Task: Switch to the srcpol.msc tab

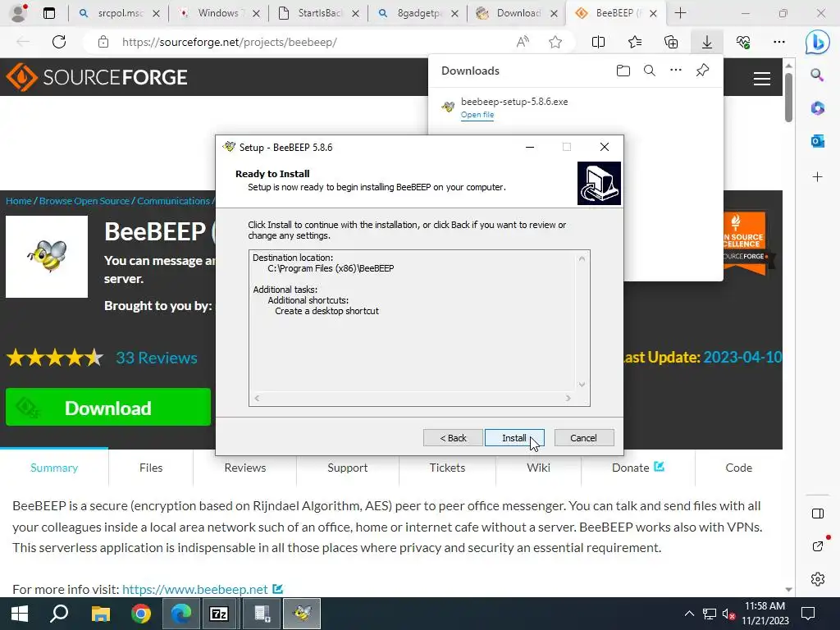Action: point(118,13)
